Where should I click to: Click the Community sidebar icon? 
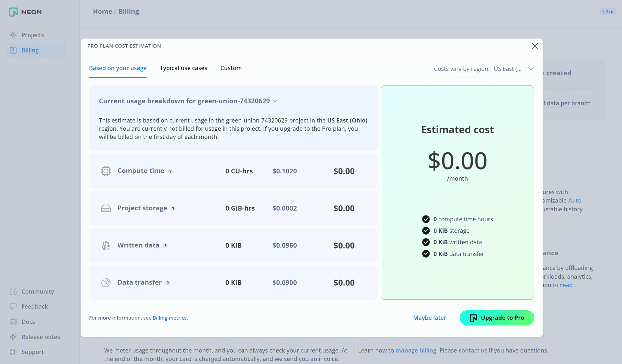pyautogui.click(x=13, y=291)
